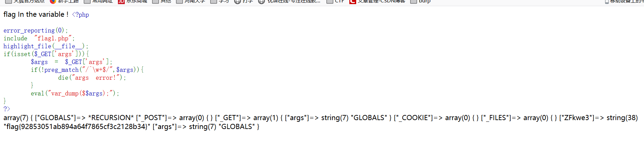
Task: Open the 学习 bookmark folder
Action: pos(220,1)
